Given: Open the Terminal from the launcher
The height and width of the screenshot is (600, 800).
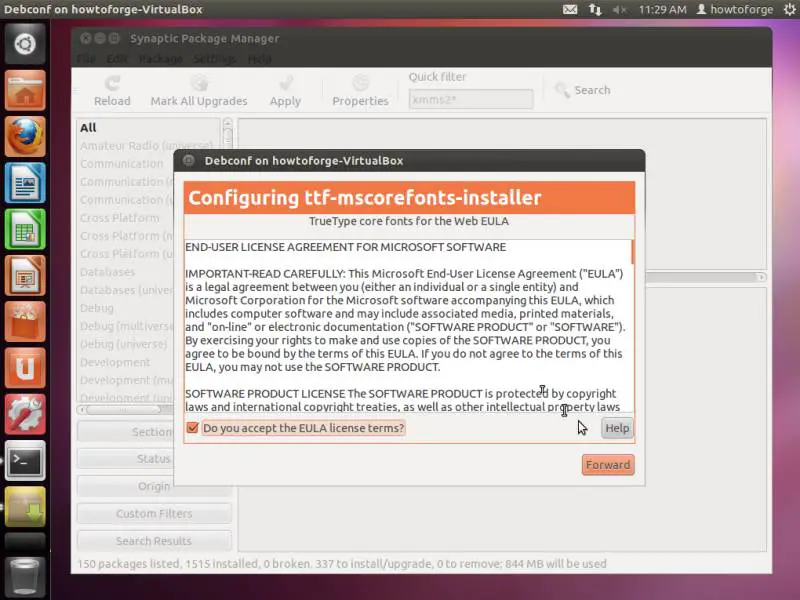Looking at the screenshot, I should 25,461.
